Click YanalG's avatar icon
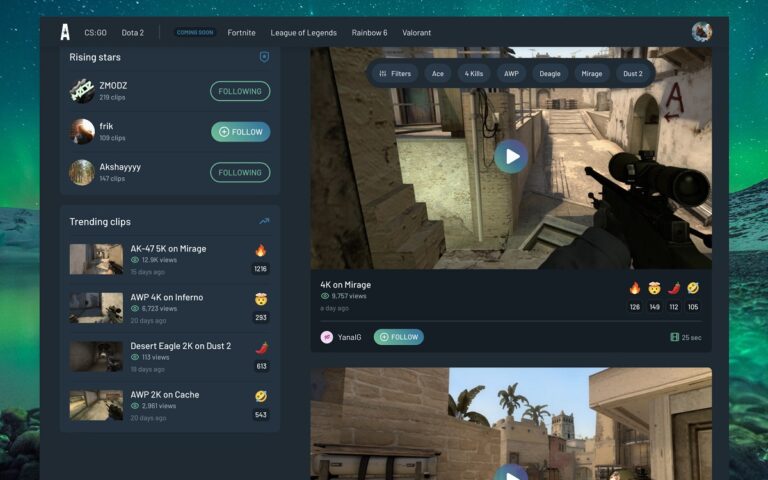The image size is (768, 480). [327, 337]
